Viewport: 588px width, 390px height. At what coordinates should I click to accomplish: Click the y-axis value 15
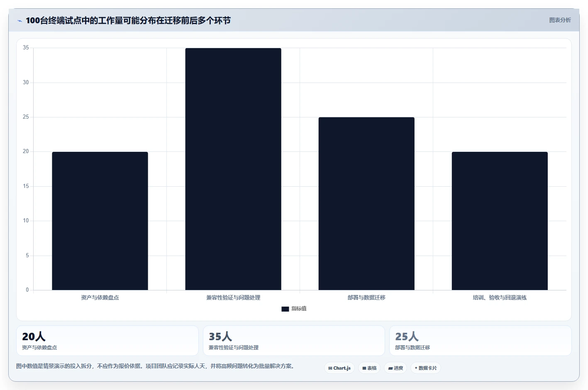tap(26, 186)
